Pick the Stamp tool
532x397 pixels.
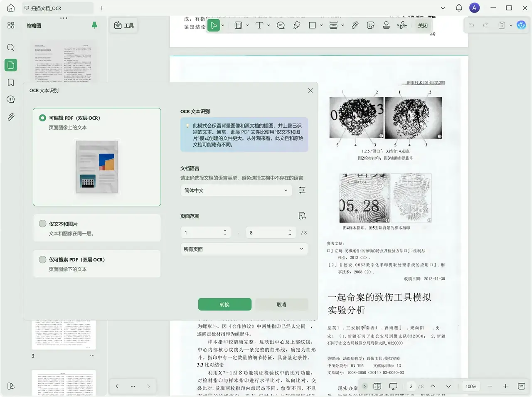[386, 25]
